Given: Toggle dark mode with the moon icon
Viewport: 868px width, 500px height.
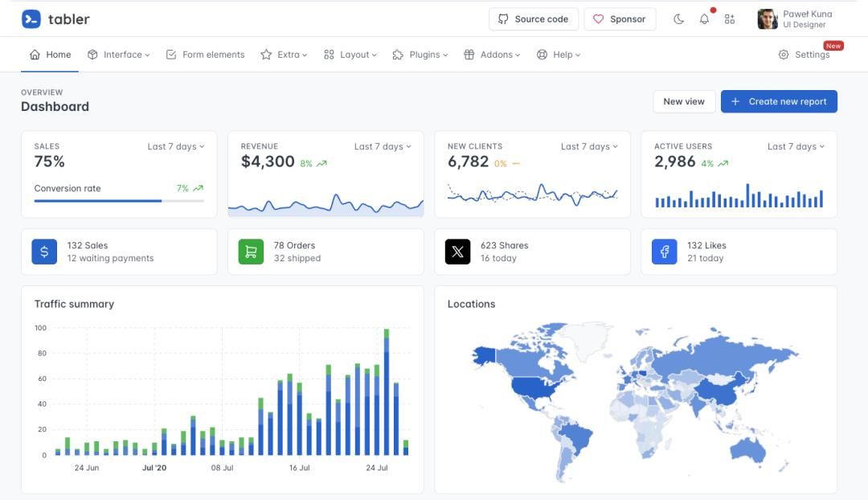Looking at the screenshot, I should pyautogui.click(x=678, y=19).
